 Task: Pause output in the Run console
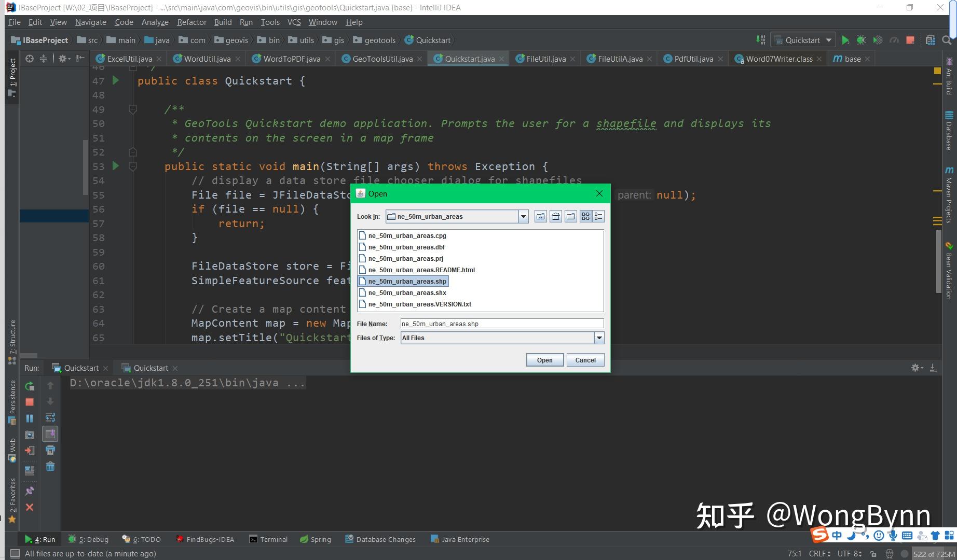[30, 418]
